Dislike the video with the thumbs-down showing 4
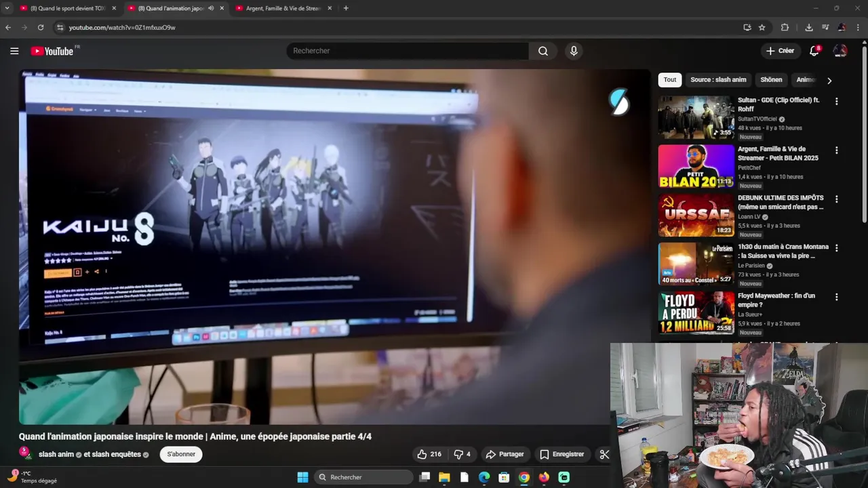The image size is (868, 488). (462, 454)
